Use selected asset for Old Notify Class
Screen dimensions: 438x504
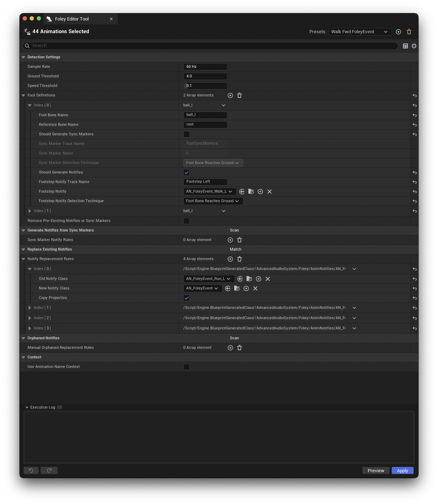(x=240, y=279)
